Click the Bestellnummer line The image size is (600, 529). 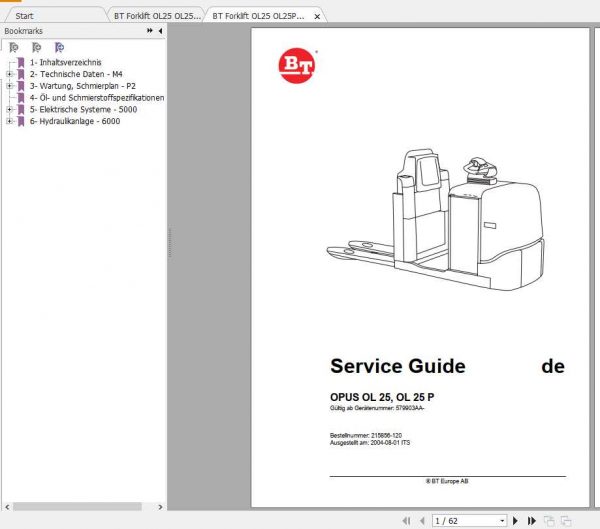point(366,435)
